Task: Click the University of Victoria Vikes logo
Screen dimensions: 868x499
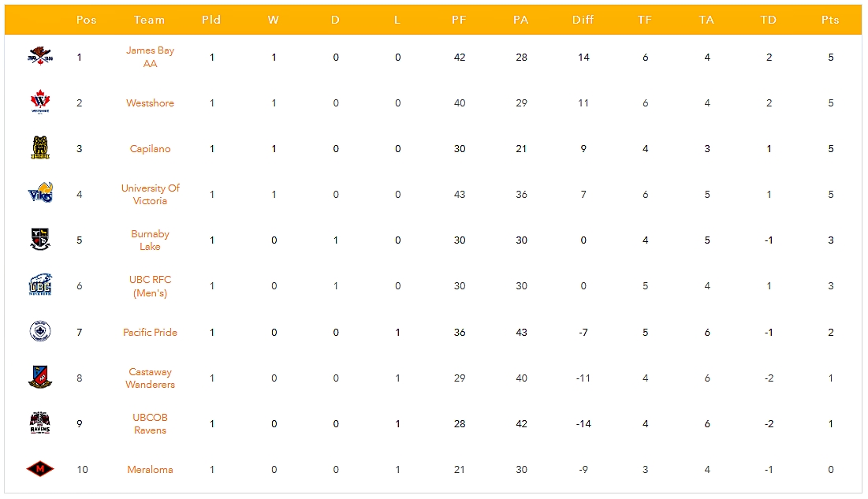Action: [x=39, y=194]
